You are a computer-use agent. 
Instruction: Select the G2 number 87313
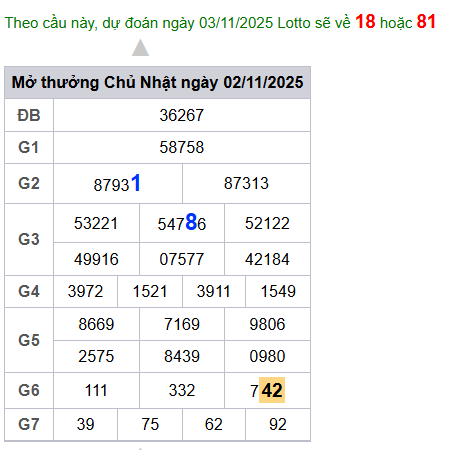pos(246,183)
